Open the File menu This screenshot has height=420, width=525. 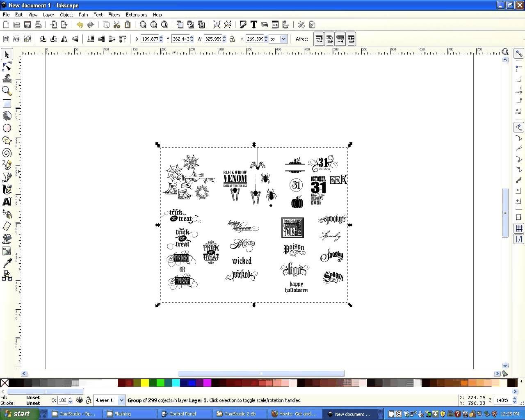pos(6,15)
